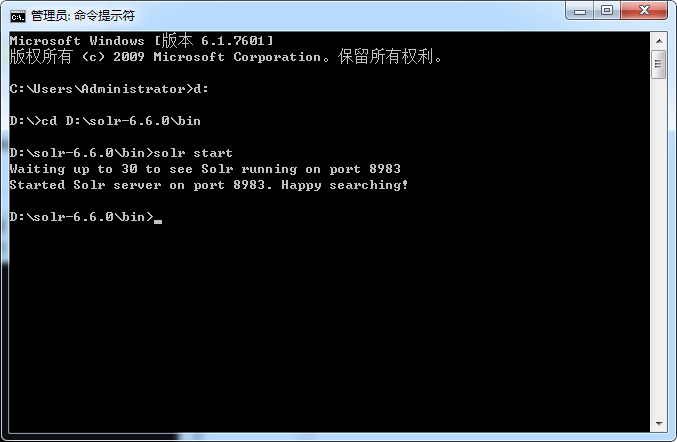Click the 2009 Microsoft Corporation copyright line

[225, 57]
